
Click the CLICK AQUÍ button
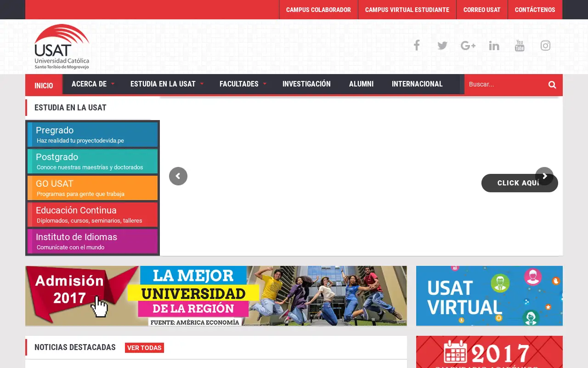pyautogui.click(x=520, y=183)
